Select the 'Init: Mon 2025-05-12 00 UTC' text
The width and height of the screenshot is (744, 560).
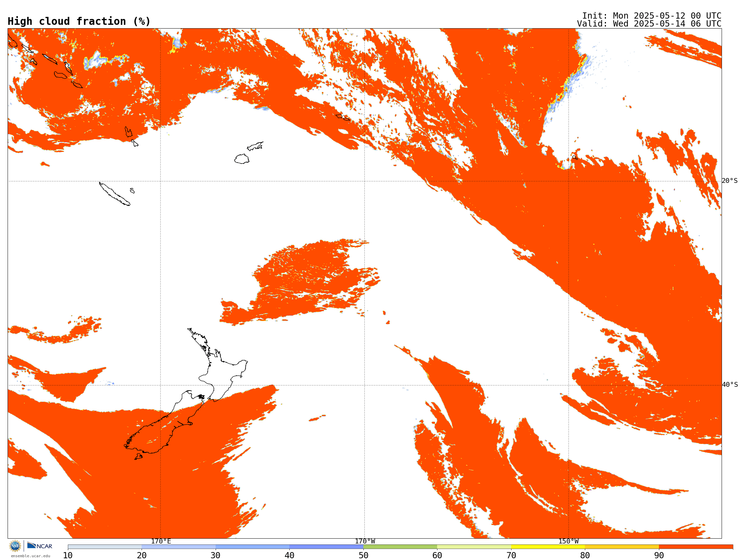pyautogui.click(x=652, y=16)
